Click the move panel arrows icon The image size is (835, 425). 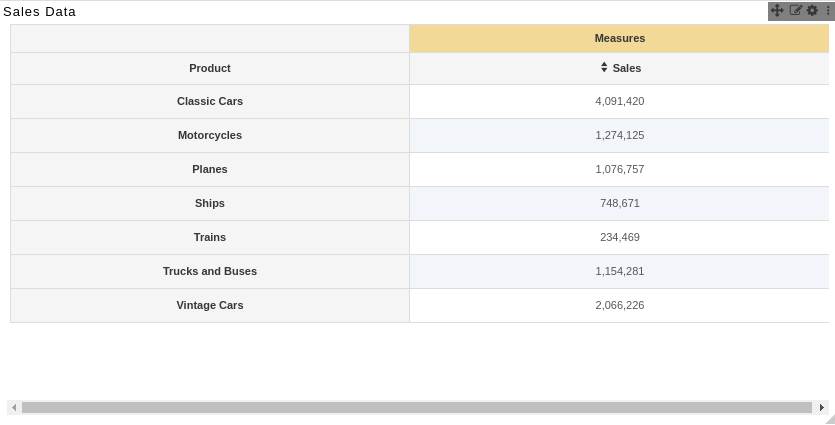[x=777, y=10]
